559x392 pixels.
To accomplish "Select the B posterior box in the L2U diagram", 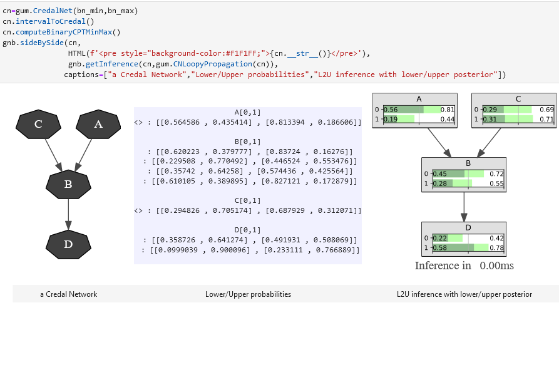I will pos(464,174).
